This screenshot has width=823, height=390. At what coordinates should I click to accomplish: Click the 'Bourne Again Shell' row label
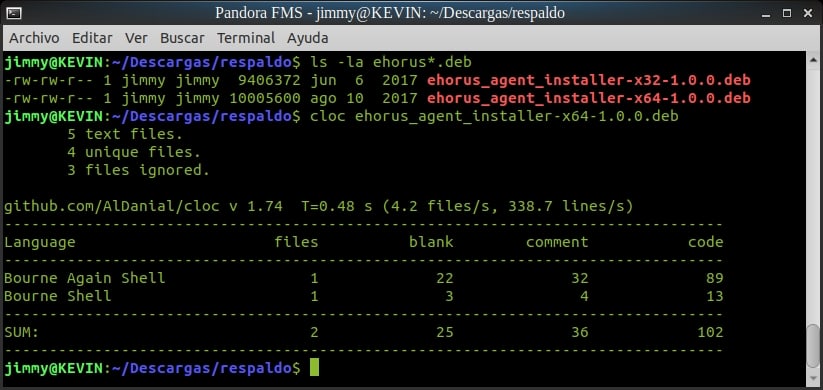click(x=85, y=278)
